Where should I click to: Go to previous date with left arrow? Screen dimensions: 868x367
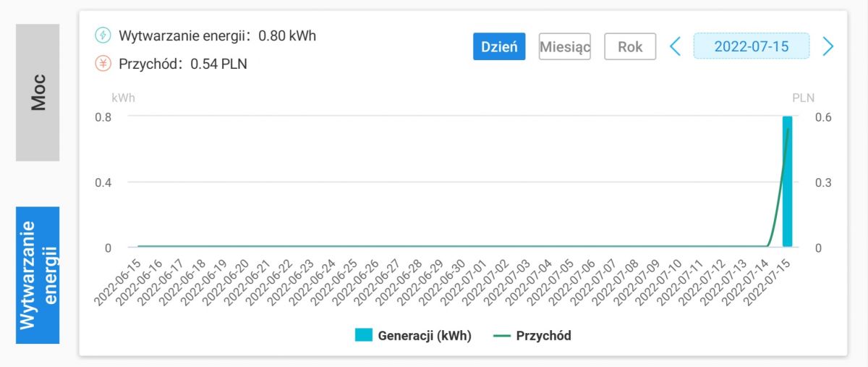point(675,47)
